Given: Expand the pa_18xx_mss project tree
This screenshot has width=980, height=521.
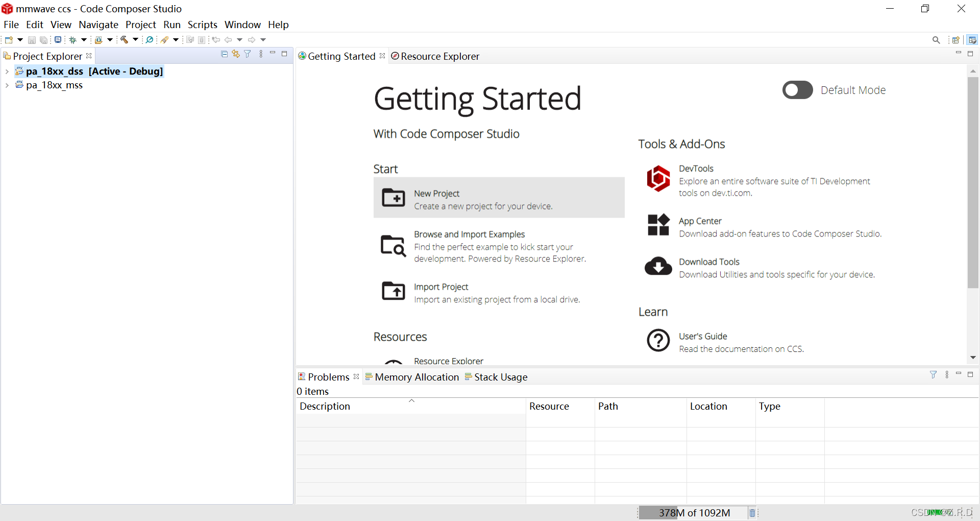Looking at the screenshot, I should coord(7,85).
